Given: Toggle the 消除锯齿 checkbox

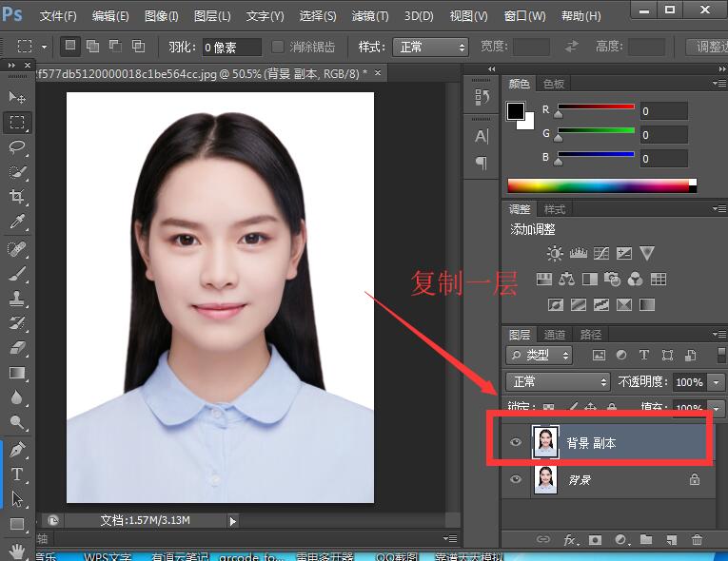Looking at the screenshot, I should pyautogui.click(x=277, y=47).
